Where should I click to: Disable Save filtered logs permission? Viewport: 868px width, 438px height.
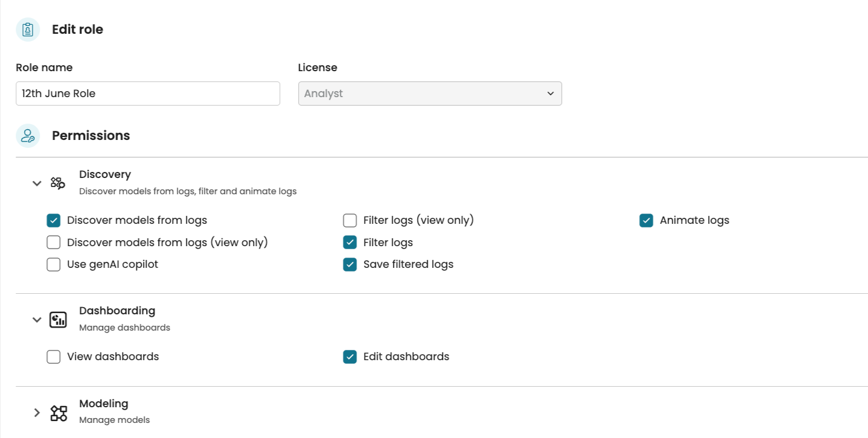[350, 265]
